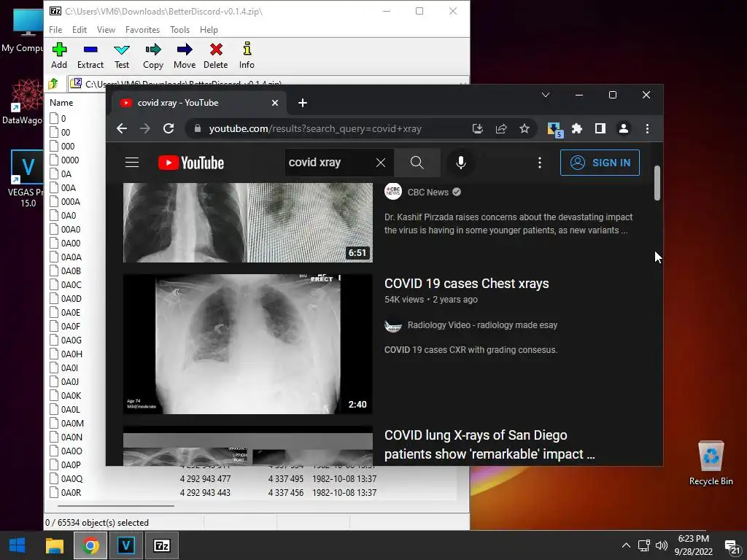Open Chrome three-dot menu
The height and width of the screenshot is (560, 747).
647,128
